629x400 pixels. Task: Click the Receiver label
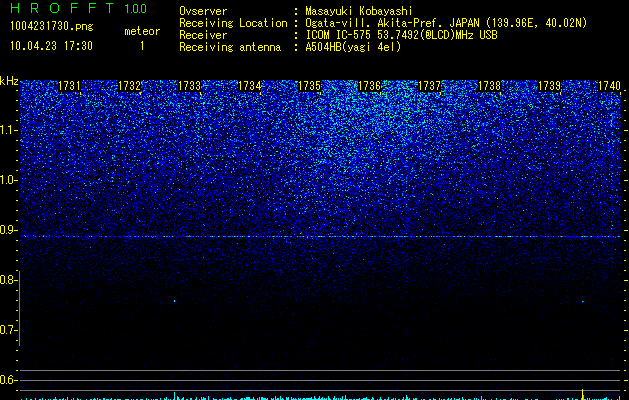tap(203, 35)
